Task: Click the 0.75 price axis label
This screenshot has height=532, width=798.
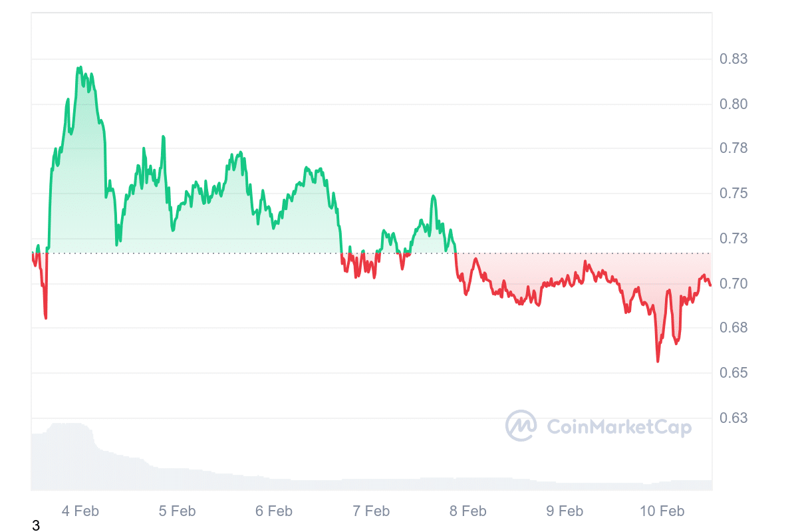Action: pyautogui.click(x=733, y=194)
